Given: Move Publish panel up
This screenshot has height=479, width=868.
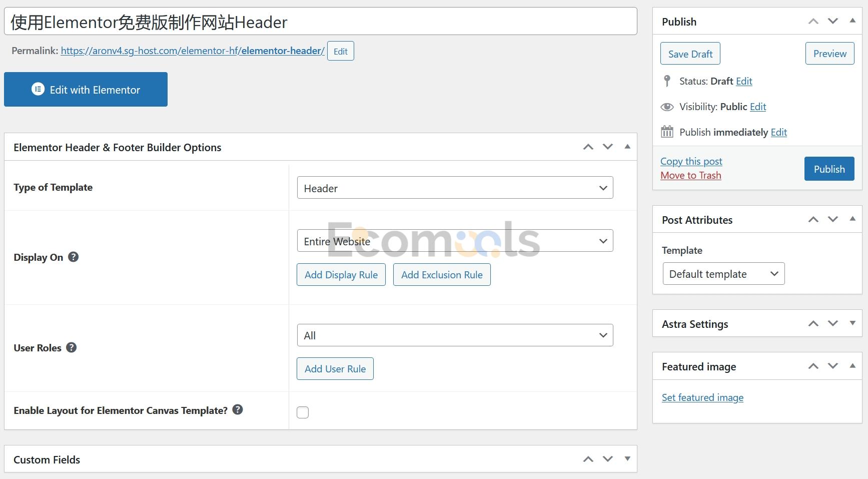Looking at the screenshot, I should point(813,21).
